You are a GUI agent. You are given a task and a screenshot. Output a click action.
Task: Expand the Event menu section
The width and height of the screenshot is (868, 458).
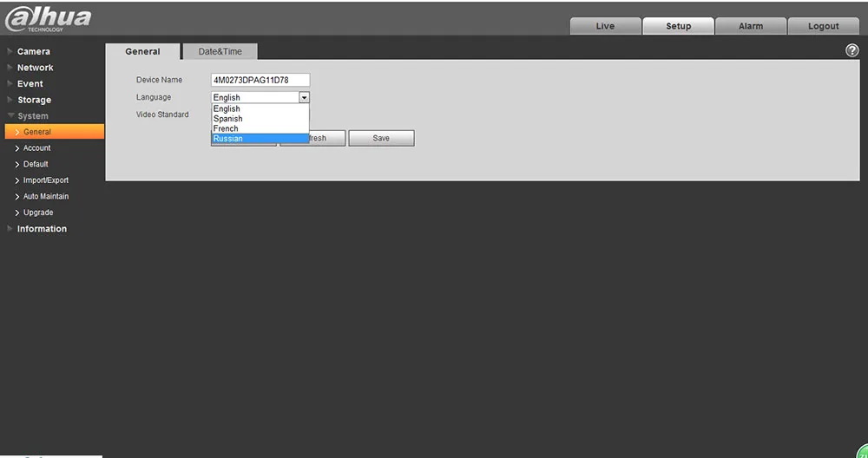(x=30, y=83)
